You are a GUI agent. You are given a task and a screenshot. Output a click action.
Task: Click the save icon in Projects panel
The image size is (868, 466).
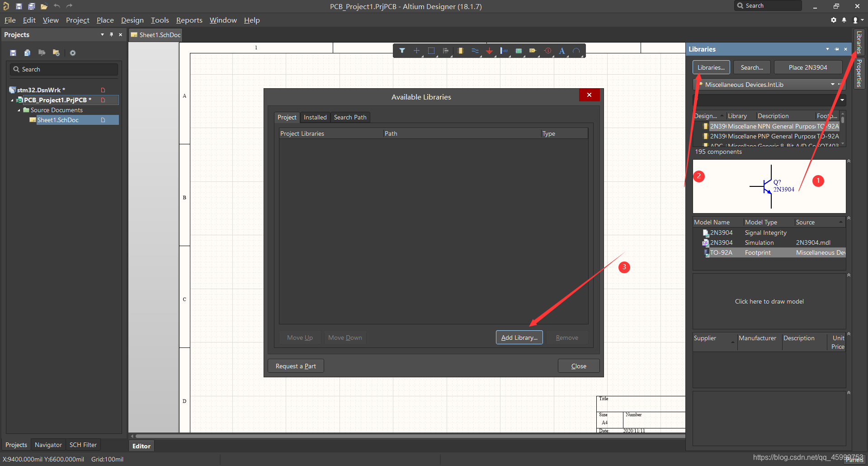point(13,53)
